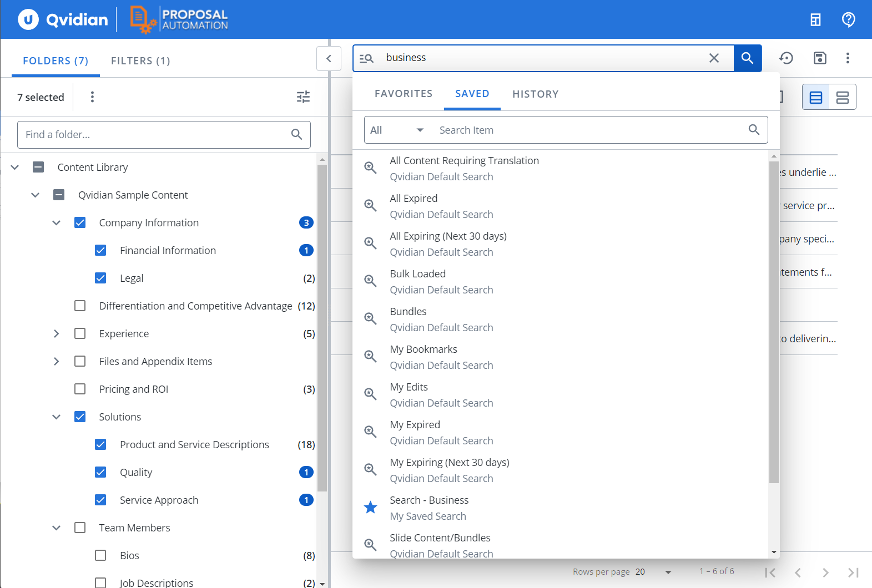Screen dimensions: 872x588
Task: Switch to the FOLDERS (7) tab
Action: [x=56, y=60]
